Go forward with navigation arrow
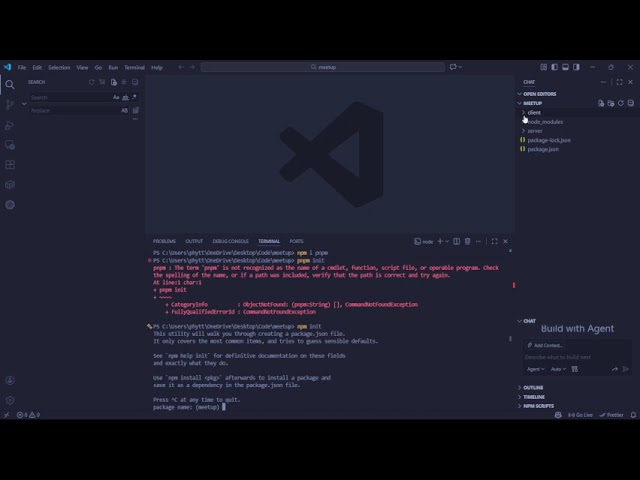640x480 pixels. coord(192,67)
